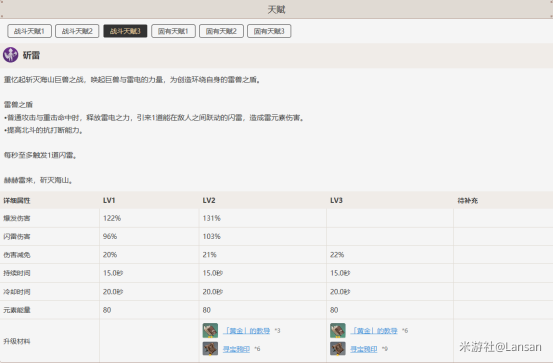Click the LV2 column header

[209, 200]
